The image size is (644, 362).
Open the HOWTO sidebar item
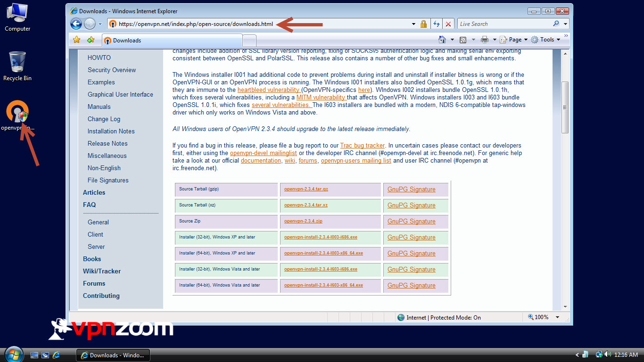(99, 58)
